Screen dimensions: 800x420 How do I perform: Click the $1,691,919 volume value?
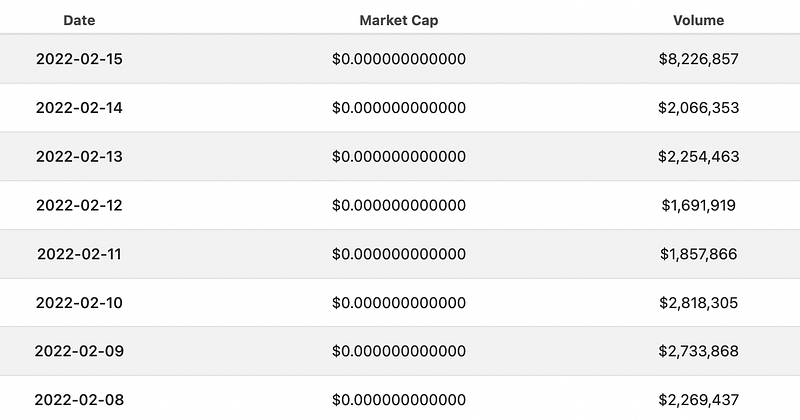click(x=698, y=205)
